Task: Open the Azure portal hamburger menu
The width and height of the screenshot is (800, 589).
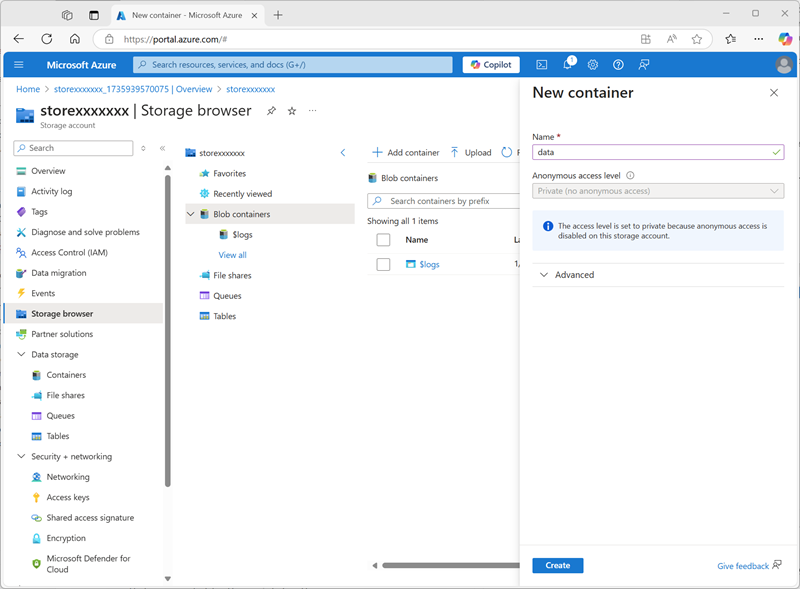Action: 19,65
